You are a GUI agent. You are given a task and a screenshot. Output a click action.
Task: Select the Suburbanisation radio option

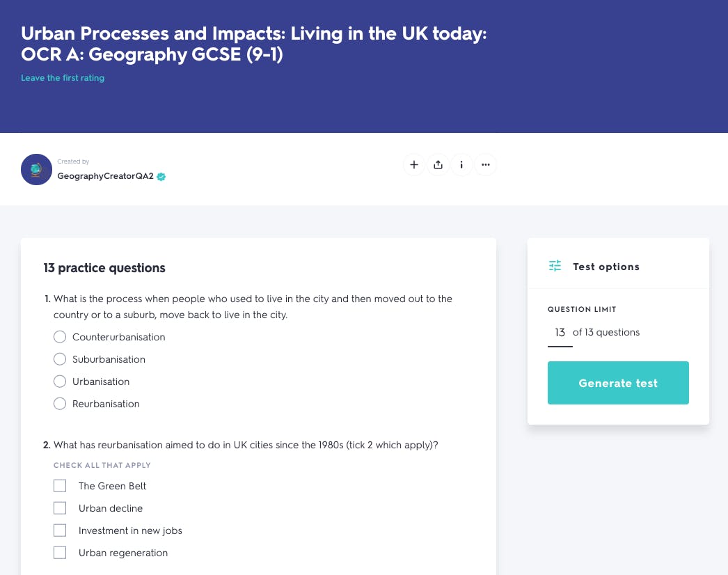pyautogui.click(x=60, y=359)
